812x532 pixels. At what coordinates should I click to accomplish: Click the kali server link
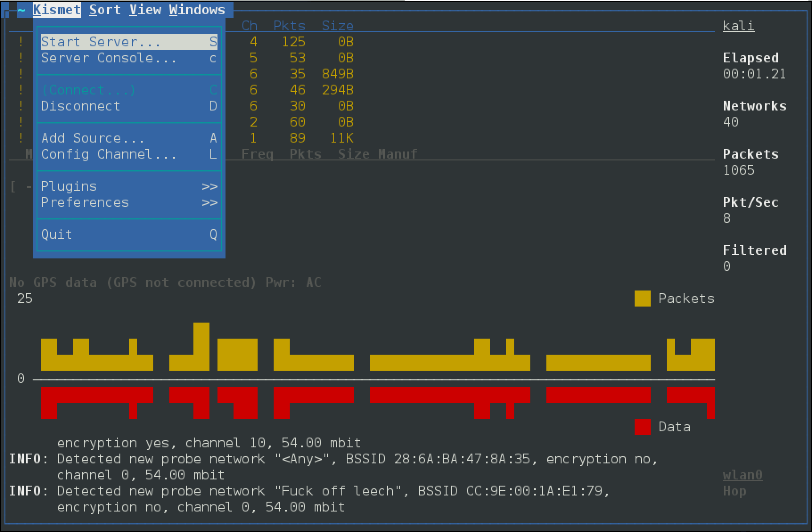point(738,25)
